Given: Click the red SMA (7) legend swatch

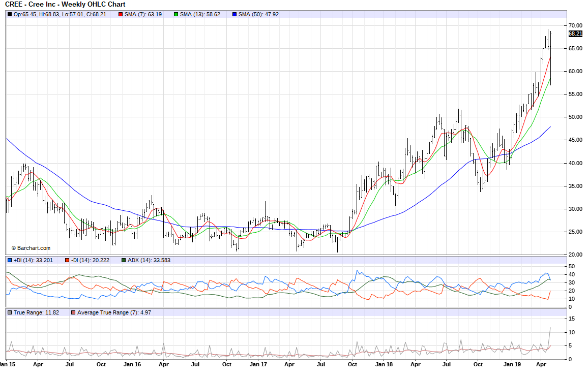Looking at the screenshot, I should pos(121,14).
